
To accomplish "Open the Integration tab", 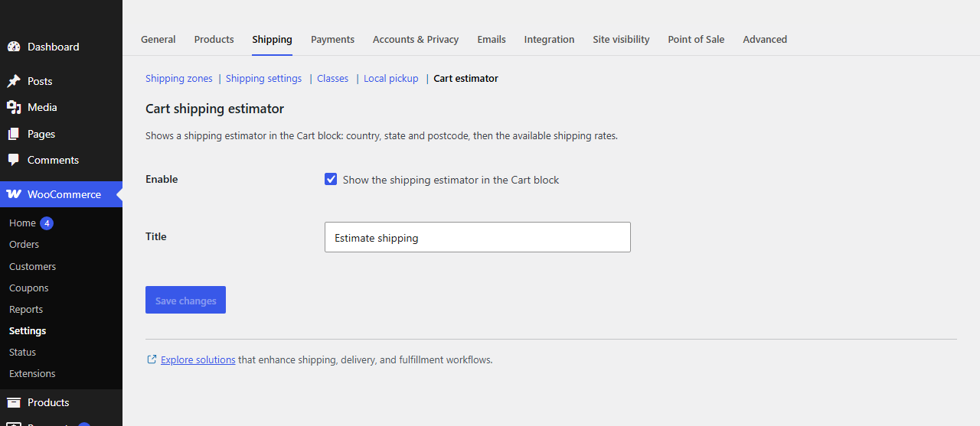I will [549, 39].
